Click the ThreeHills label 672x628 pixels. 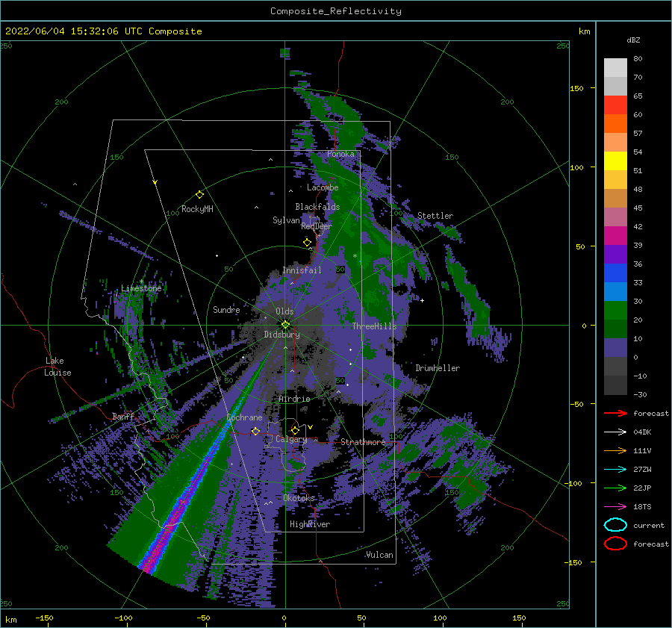374,326
